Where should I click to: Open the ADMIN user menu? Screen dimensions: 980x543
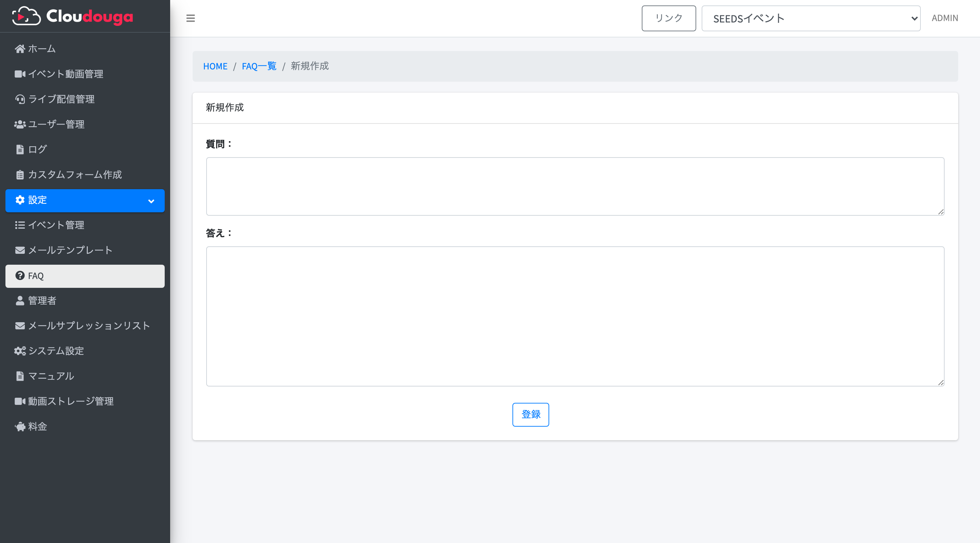pyautogui.click(x=945, y=18)
